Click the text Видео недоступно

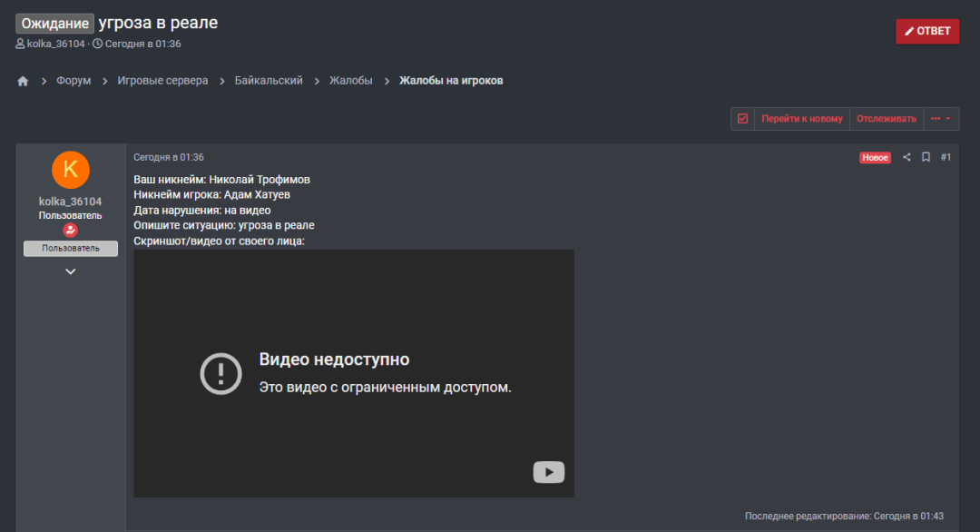pos(334,360)
